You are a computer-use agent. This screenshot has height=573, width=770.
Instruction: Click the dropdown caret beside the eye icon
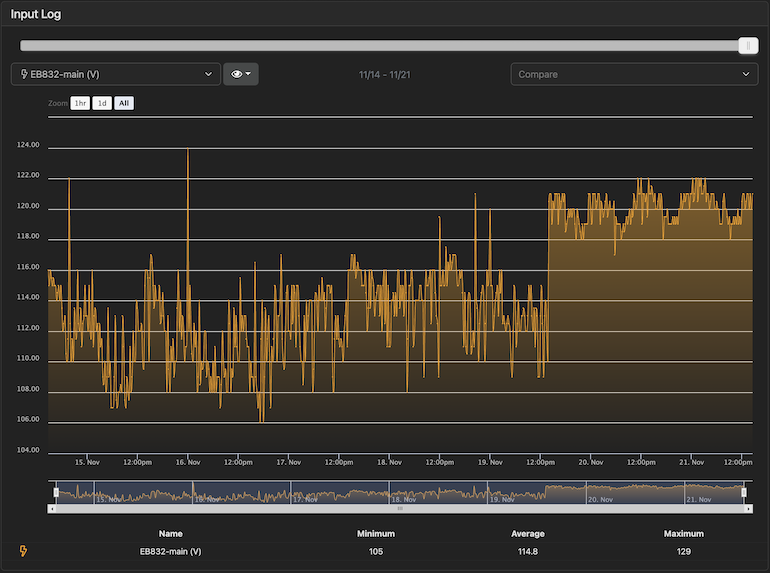pos(248,74)
